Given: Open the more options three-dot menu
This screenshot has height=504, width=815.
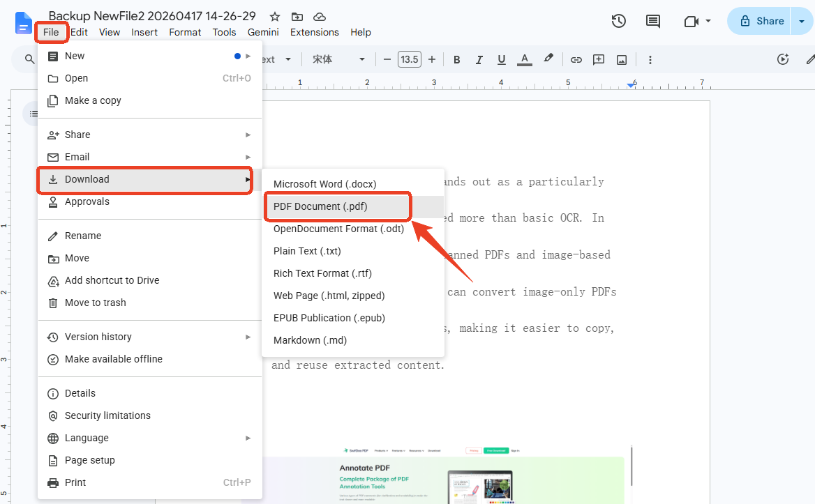Looking at the screenshot, I should click(650, 60).
